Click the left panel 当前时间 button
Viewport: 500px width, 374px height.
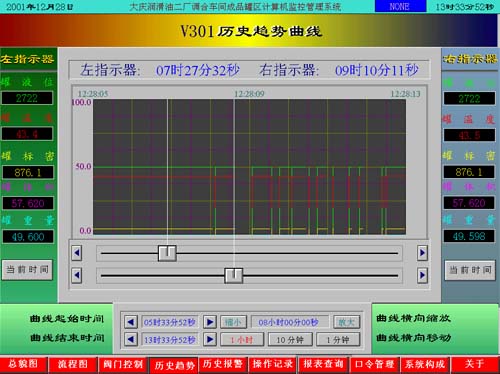pyautogui.click(x=27, y=269)
